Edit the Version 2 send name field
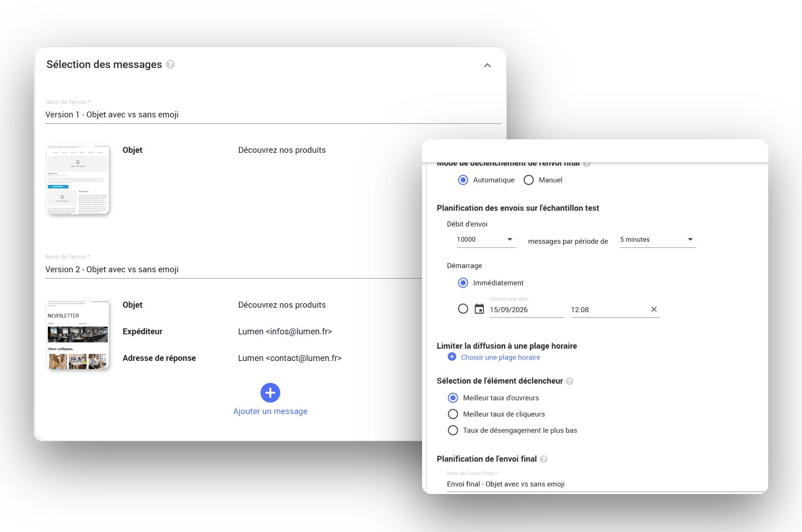 pyautogui.click(x=234, y=270)
